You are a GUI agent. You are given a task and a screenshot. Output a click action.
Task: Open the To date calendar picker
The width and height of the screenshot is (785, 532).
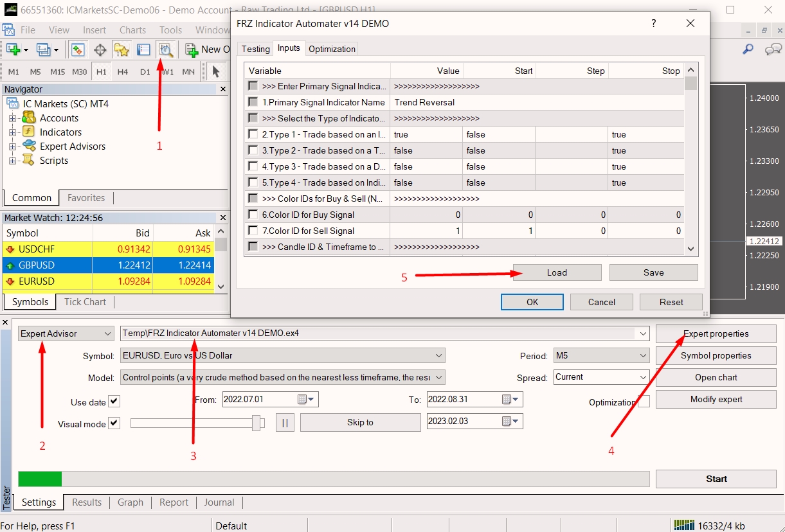tap(509, 400)
